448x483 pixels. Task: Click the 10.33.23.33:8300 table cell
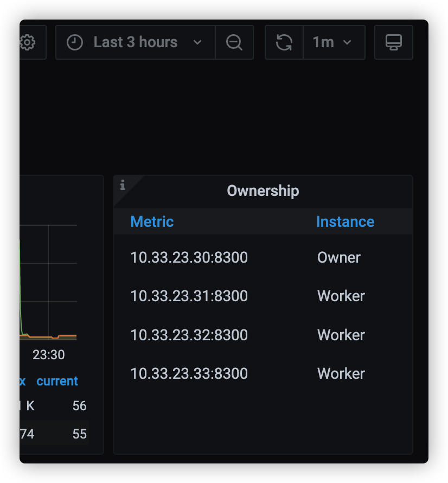click(189, 373)
